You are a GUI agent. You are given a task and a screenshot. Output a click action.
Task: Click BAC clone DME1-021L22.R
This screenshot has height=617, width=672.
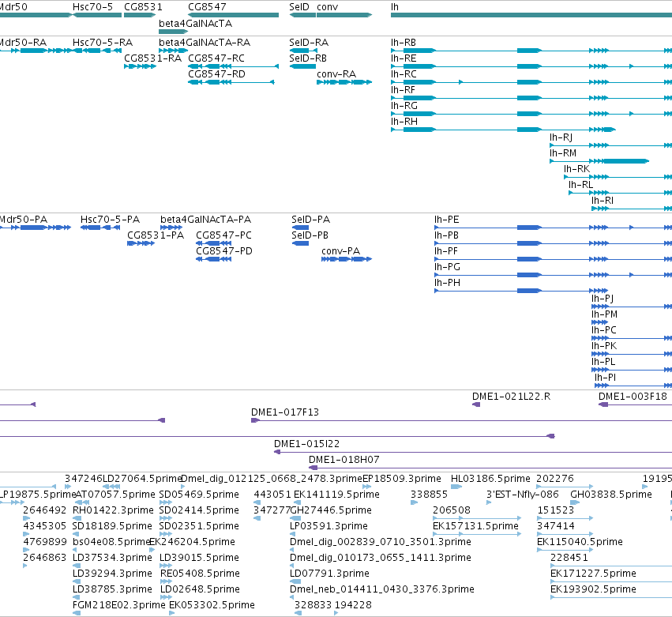(511, 397)
